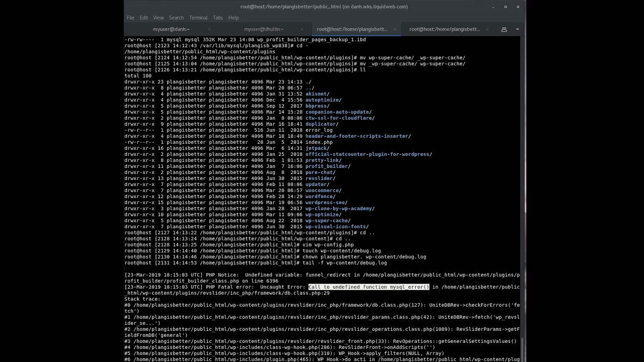The image size is (644, 362).
Task: Switch to the myuser@danh tab
Action: coord(171,29)
